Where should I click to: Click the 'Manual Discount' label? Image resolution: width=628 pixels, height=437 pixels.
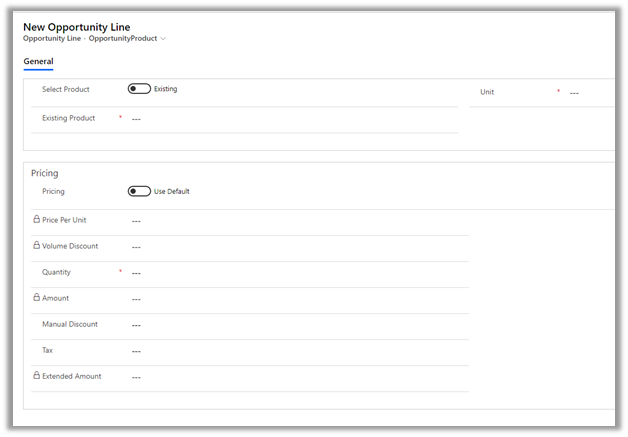(70, 324)
